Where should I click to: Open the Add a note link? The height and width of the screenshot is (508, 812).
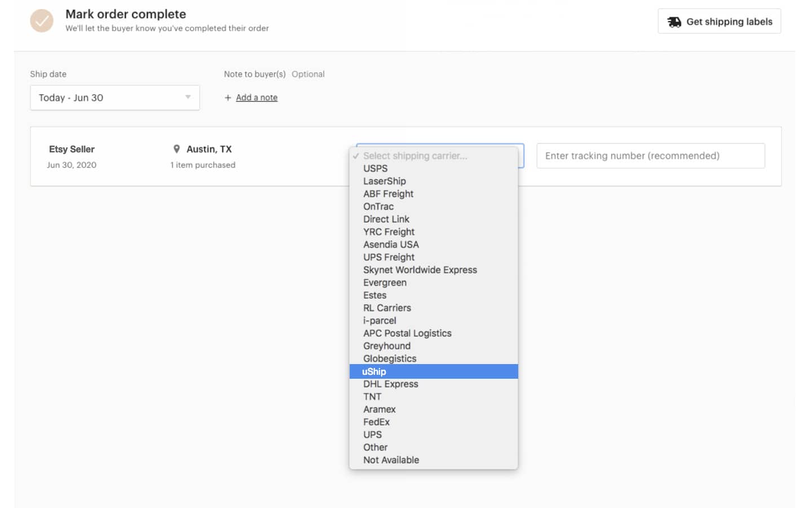pyautogui.click(x=257, y=97)
